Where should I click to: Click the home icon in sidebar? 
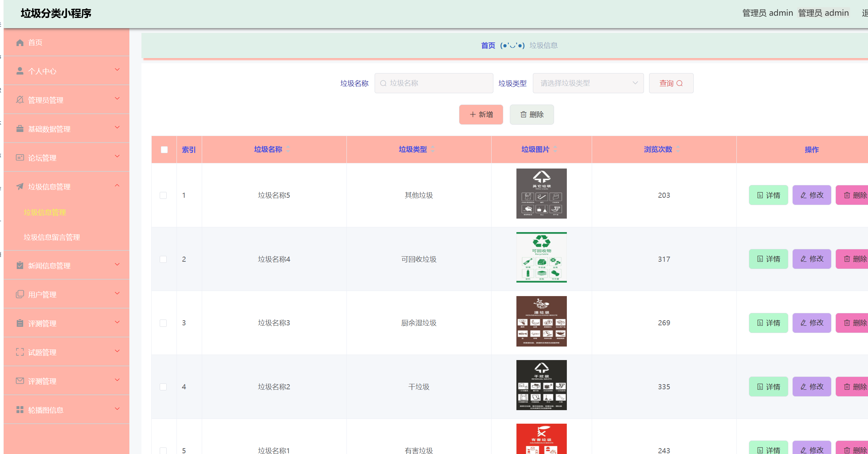pyautogui.click(x=20, y=43)
